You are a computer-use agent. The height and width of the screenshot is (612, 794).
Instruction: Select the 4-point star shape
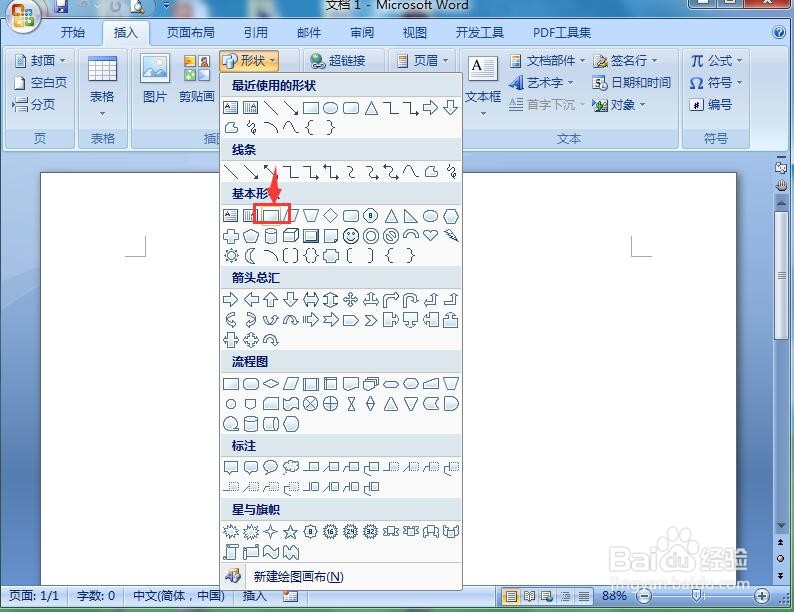271,532
